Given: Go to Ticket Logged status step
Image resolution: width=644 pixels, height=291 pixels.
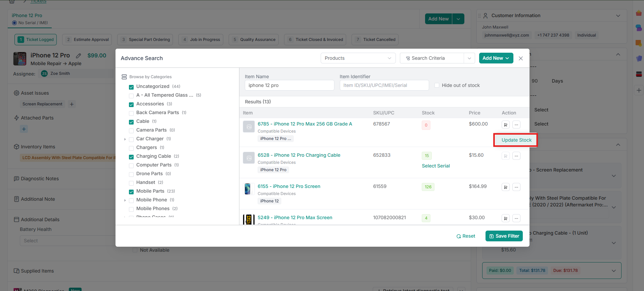Looking at the screenshot, I should [36, 40].
